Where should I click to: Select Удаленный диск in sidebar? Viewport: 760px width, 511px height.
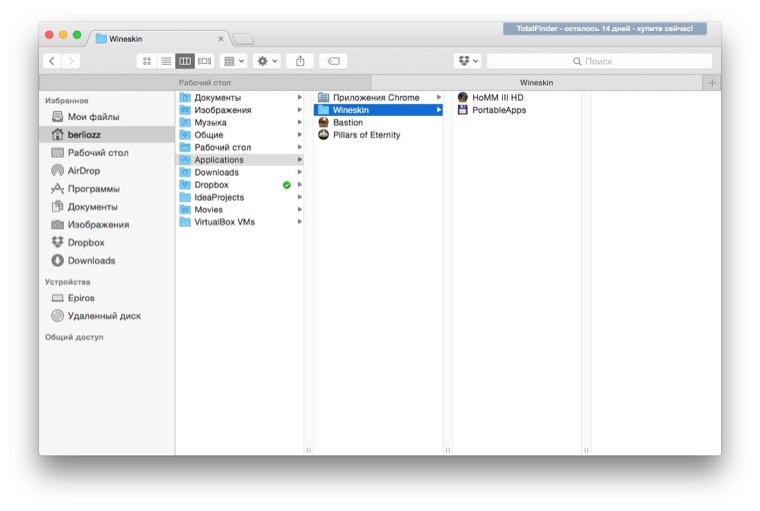pos(107,316)
